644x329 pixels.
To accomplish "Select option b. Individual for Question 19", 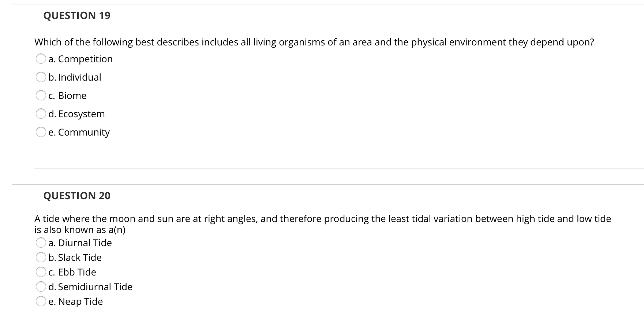I will click(x=41, y=77).
